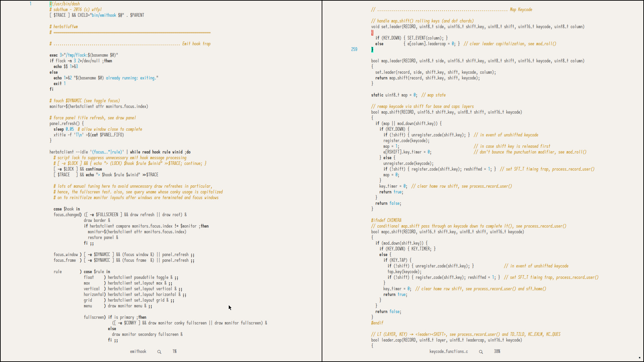This screenshot has width=644, height=362.
Task: Click the 'bool map_shift(RECORD' function signature
Action: [446, 112]
